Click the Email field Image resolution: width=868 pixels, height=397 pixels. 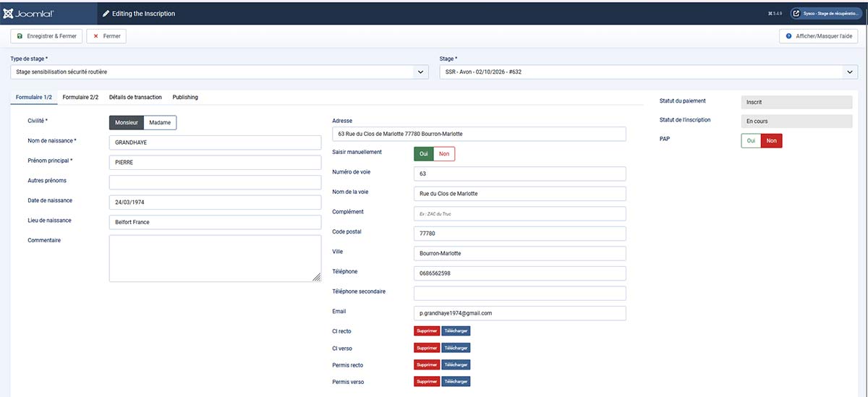tap(519, 313)
